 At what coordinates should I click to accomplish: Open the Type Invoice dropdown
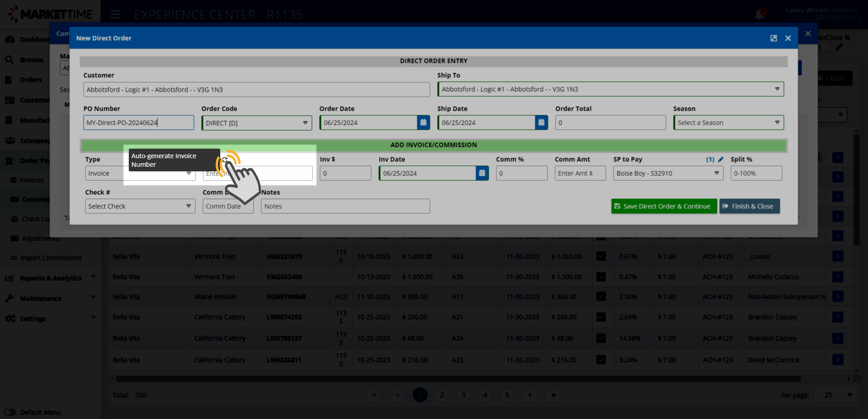tap(140, 173)
